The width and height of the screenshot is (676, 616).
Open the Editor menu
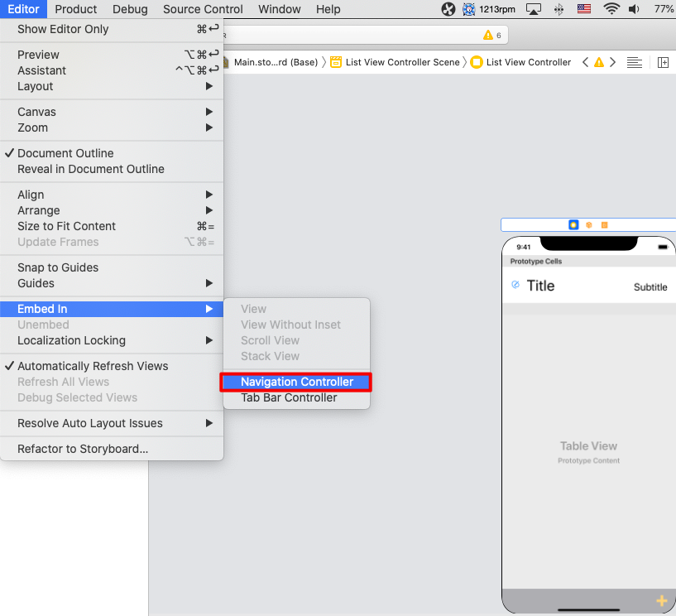(23, 9)
